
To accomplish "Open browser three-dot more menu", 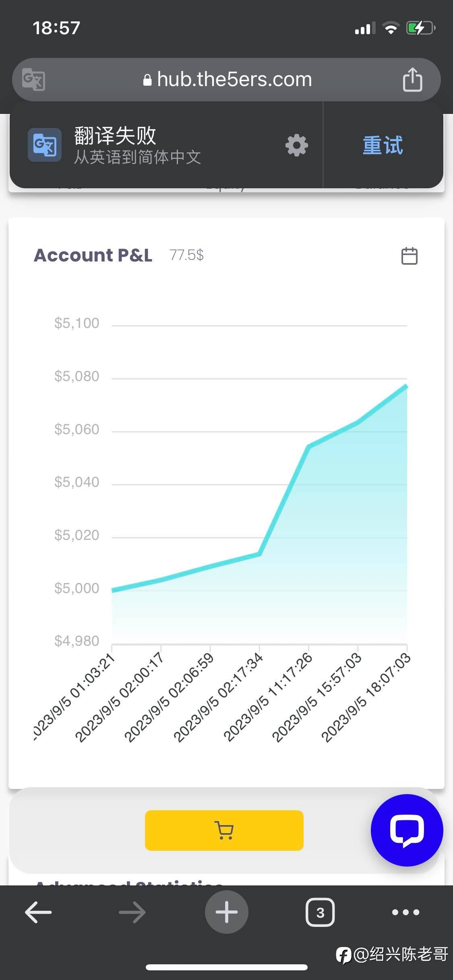I will tap(405, 912).
